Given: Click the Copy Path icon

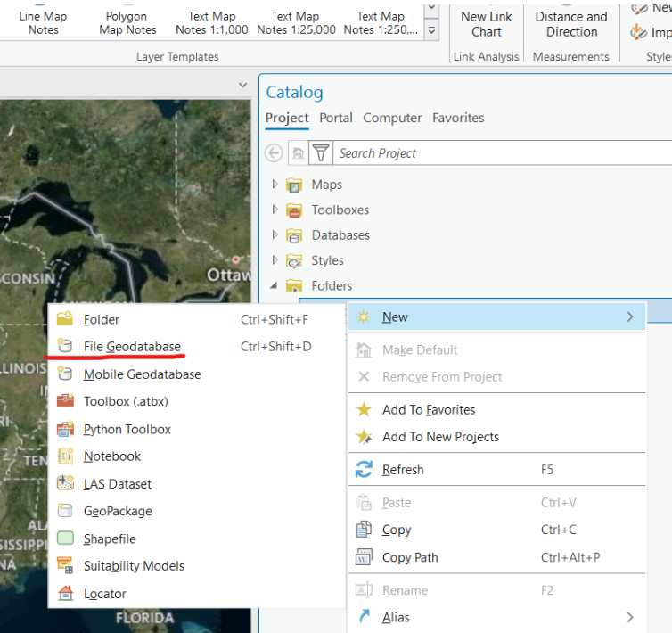Looking at the screenshot, I should click(364, 557).
